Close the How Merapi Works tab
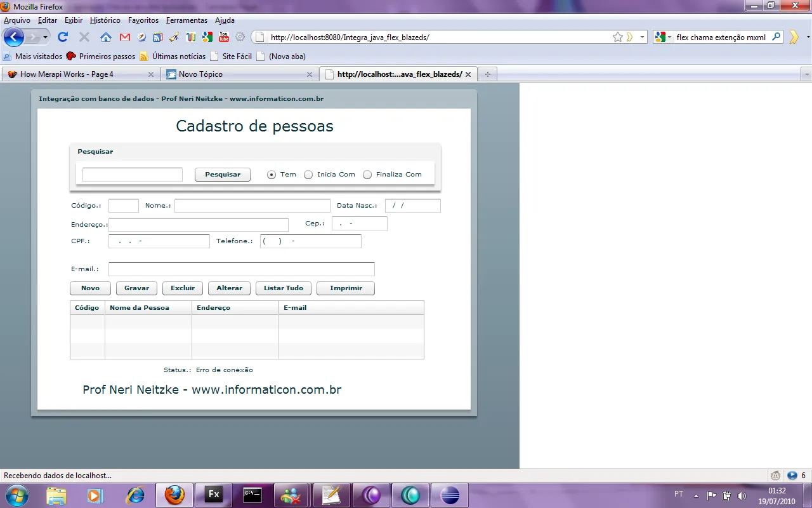Screen dimensions: 812x508 tap(151, 74)
